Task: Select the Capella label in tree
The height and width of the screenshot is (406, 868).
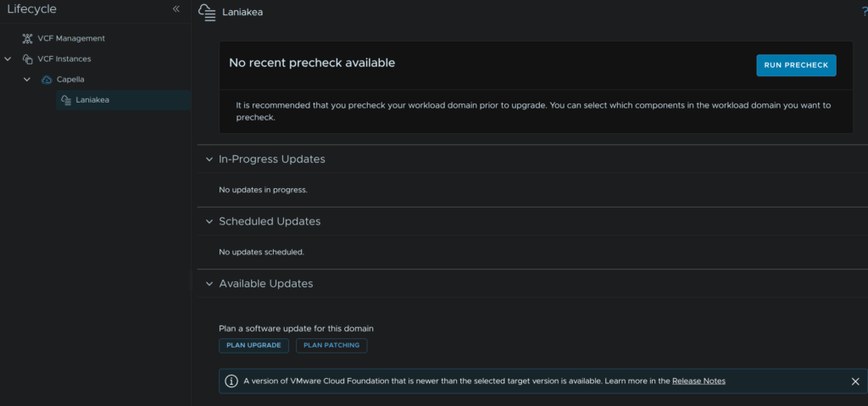Action: 70,79
